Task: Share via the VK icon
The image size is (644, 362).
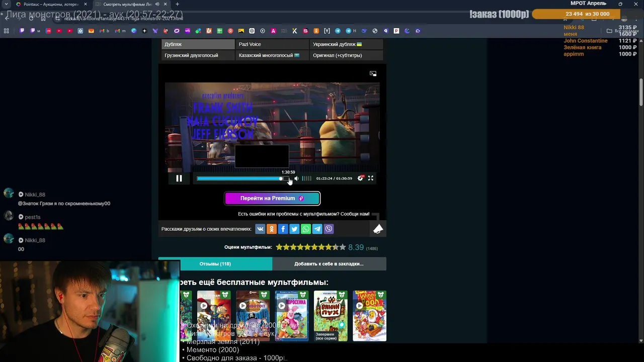Action: pos(260,229)
